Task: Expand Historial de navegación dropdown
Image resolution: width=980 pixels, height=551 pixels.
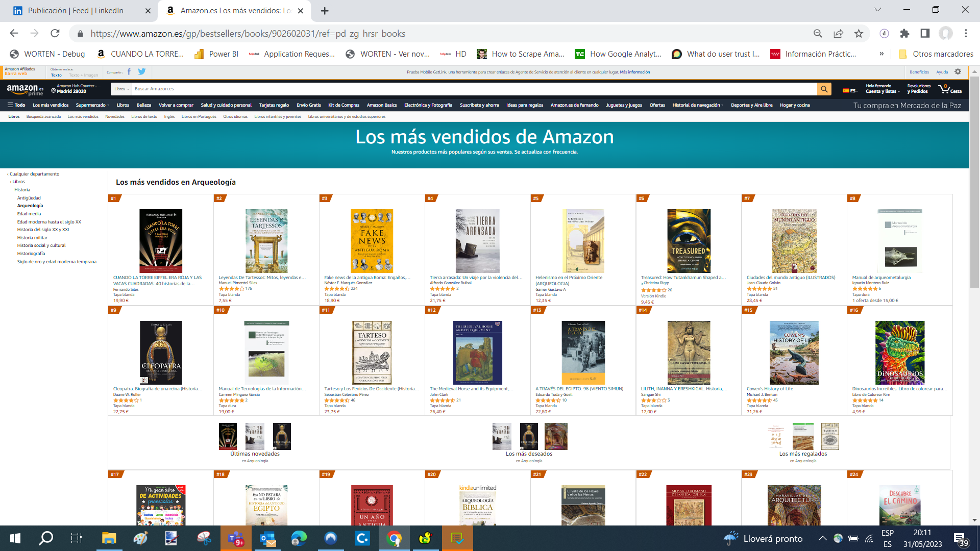Action: tap(698, 105)
